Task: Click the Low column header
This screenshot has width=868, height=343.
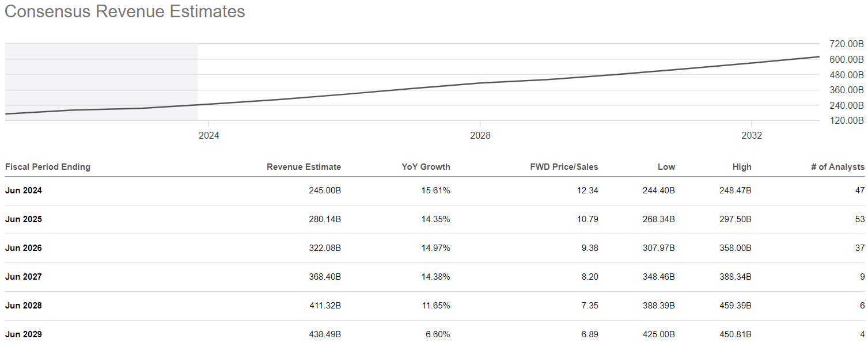Action: point(666,167)
